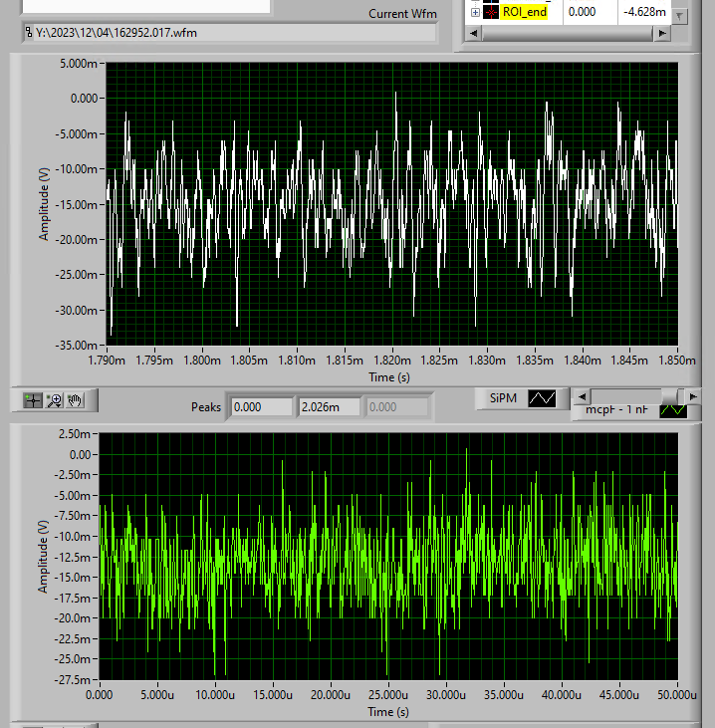The image size is (715, 728).
Task: Click down arrow of cursor list scrollbar
Action: [679, 16]
